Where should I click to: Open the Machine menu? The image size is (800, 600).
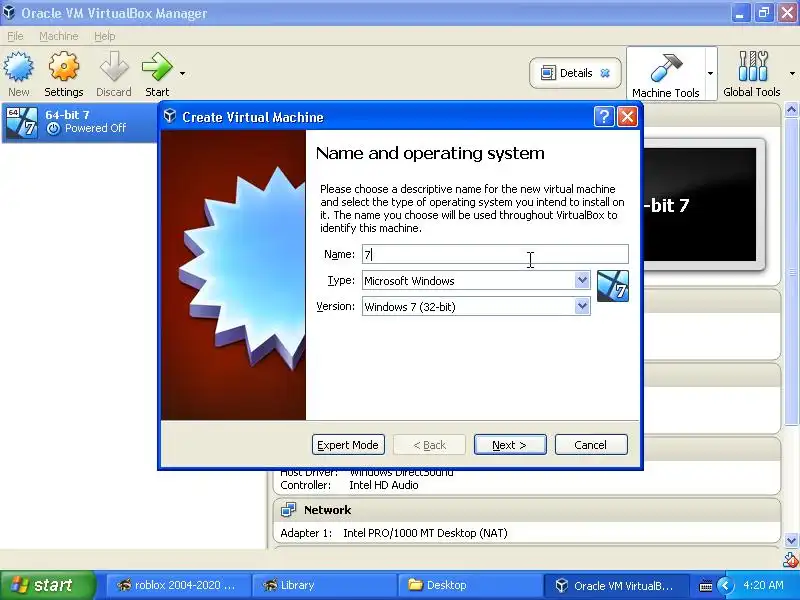(x=59, y=36)
